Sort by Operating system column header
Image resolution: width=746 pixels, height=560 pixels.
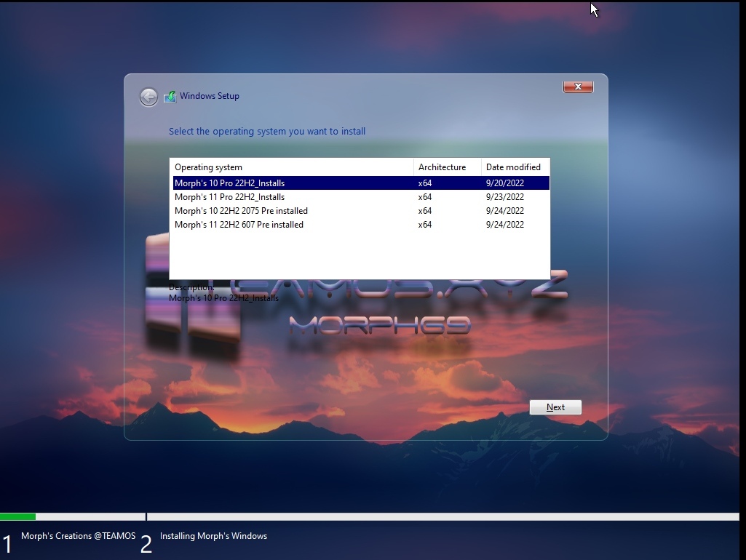292,167
